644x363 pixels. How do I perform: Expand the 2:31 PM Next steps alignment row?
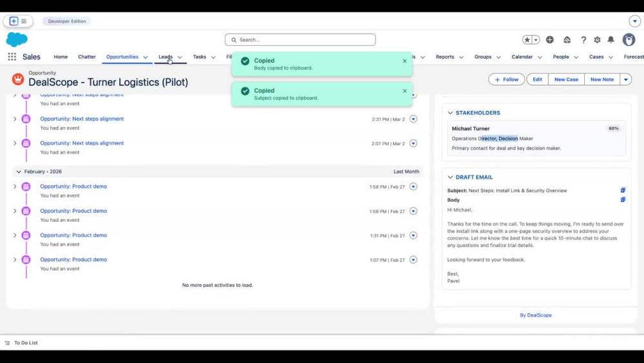(x=15, y=119)
